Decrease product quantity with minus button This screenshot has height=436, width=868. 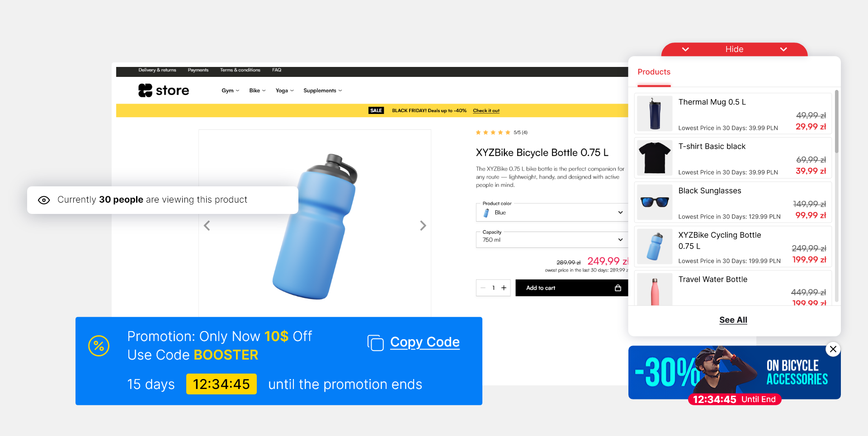click(483, 288)
